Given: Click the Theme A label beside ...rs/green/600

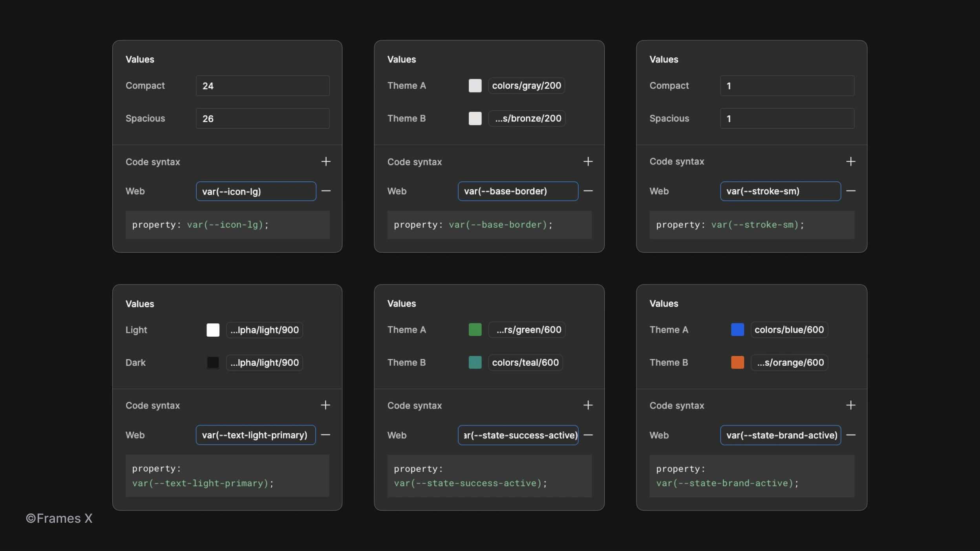Looking at the screenshot, I should pyautogui.click(x=406, y=330).
